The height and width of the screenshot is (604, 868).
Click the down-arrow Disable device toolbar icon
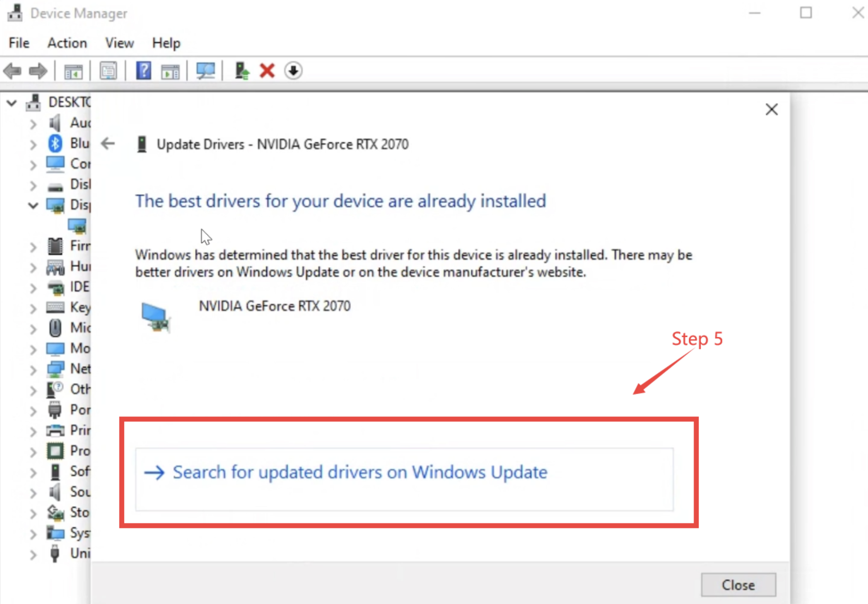coord(293,71)
